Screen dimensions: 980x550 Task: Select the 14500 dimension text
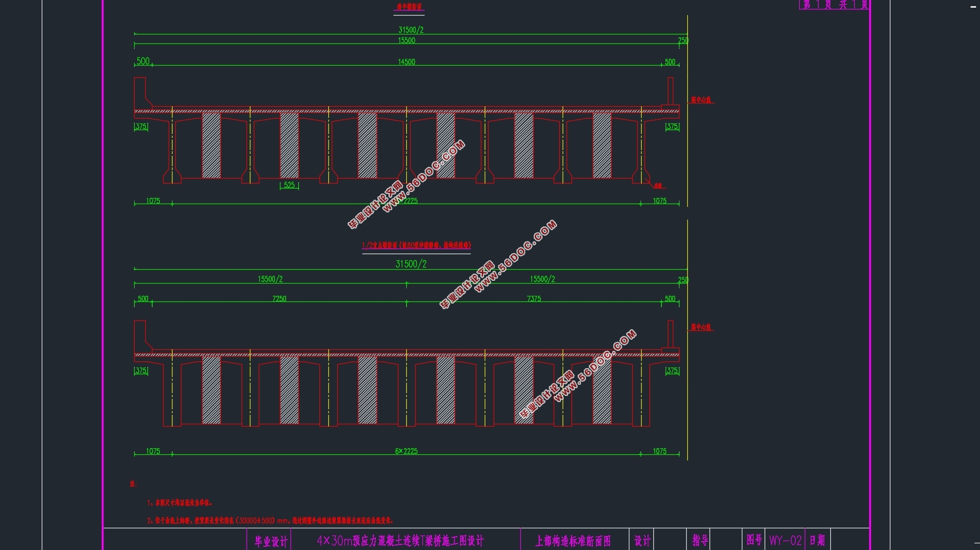tap(406, 62)
